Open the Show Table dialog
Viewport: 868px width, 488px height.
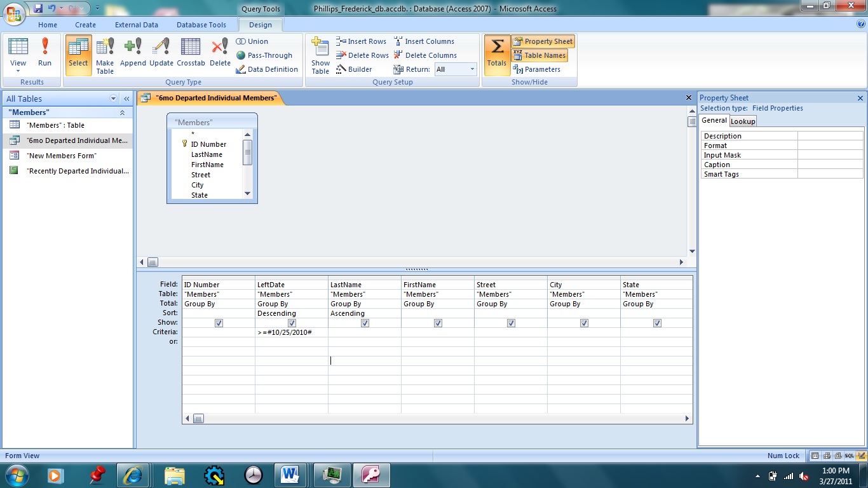click(320, 55)
